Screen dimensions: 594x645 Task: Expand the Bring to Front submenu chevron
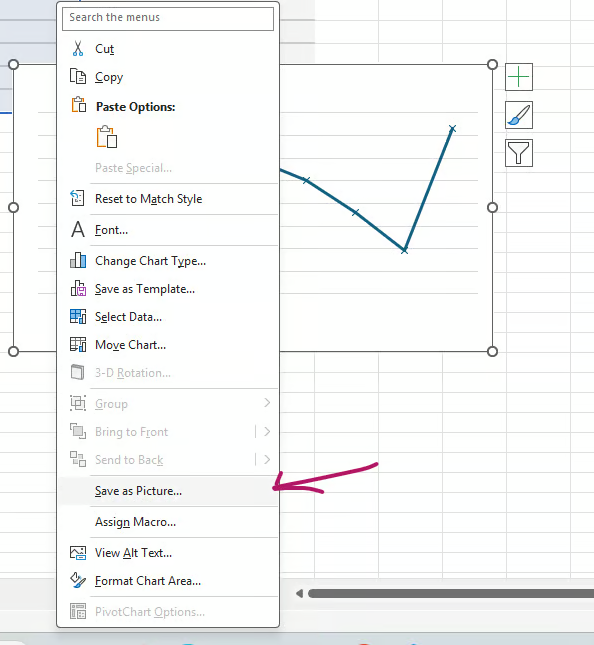[x=267, y=431]
